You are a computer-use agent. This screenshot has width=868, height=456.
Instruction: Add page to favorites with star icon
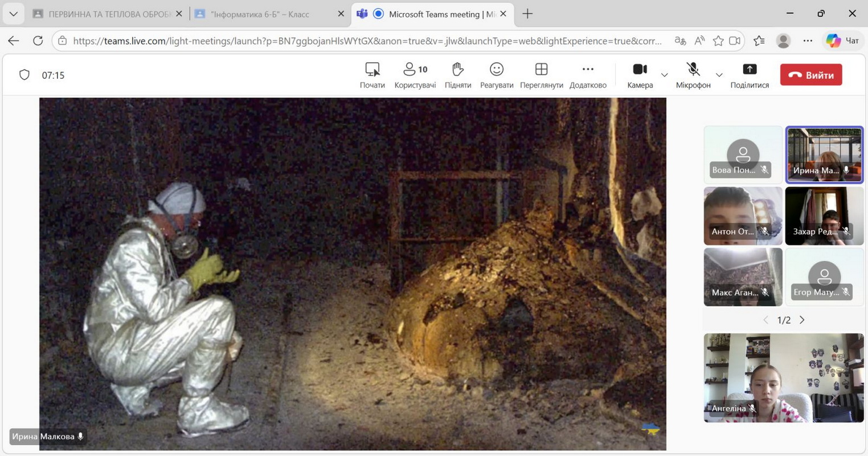pyautogui.click(x=718, y=41)
